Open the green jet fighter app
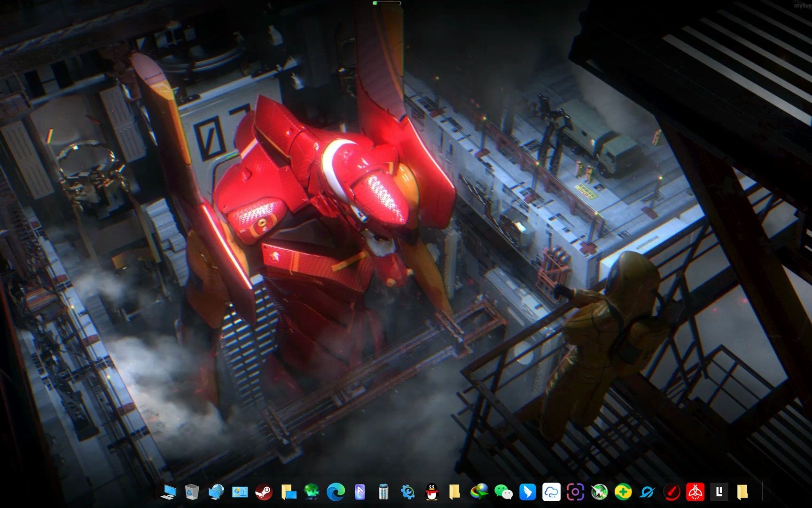Screen dimensions: 812x508 [599, 492]
